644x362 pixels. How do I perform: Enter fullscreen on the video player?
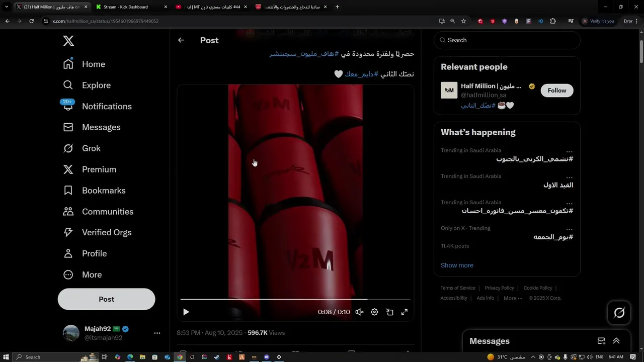point(404,312)
